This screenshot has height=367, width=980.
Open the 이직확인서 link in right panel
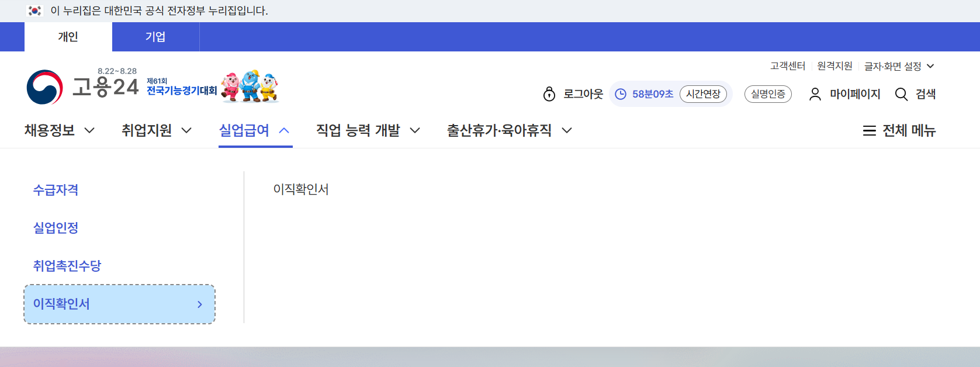(x=301, y=189)
